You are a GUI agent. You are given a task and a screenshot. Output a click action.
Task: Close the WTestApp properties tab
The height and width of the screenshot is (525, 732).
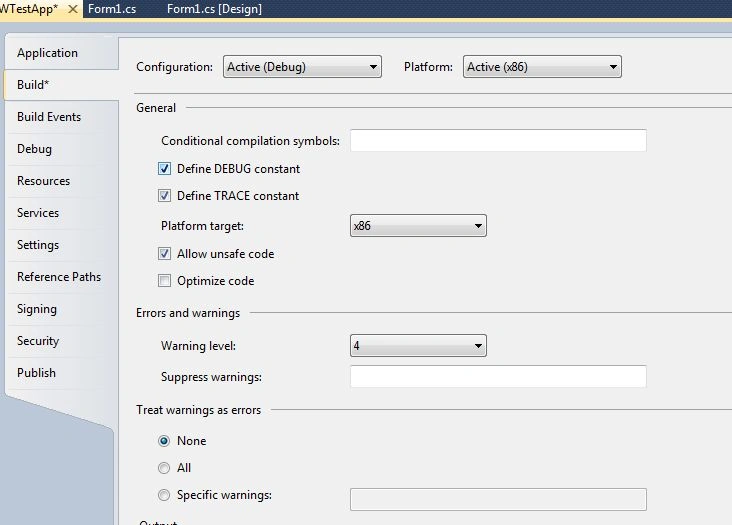(73, 9)
